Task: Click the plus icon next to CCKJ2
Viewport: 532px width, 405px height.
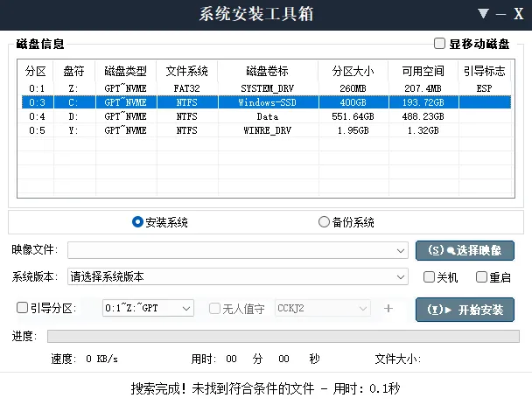Action: tap(388, 308)
